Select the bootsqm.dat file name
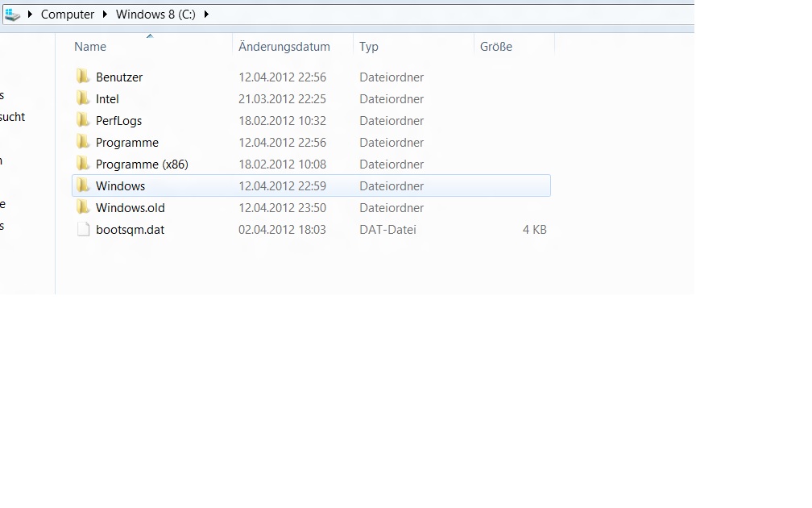812x508 pixels. [130, 230]
